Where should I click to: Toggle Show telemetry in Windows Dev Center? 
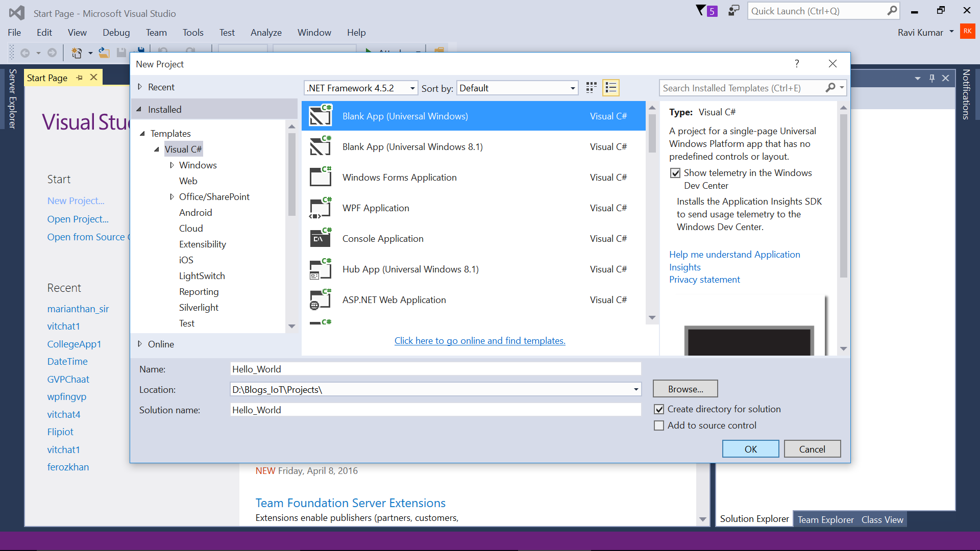(675, 173)
